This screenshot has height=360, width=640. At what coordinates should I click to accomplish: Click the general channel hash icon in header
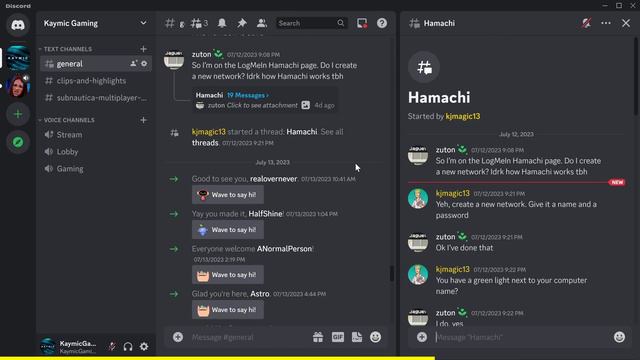click(x=169, y=23)
